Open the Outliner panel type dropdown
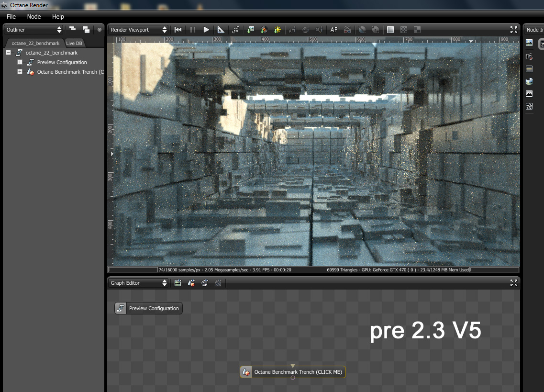The height and width of the screenshot is (392, 544). 33,30
